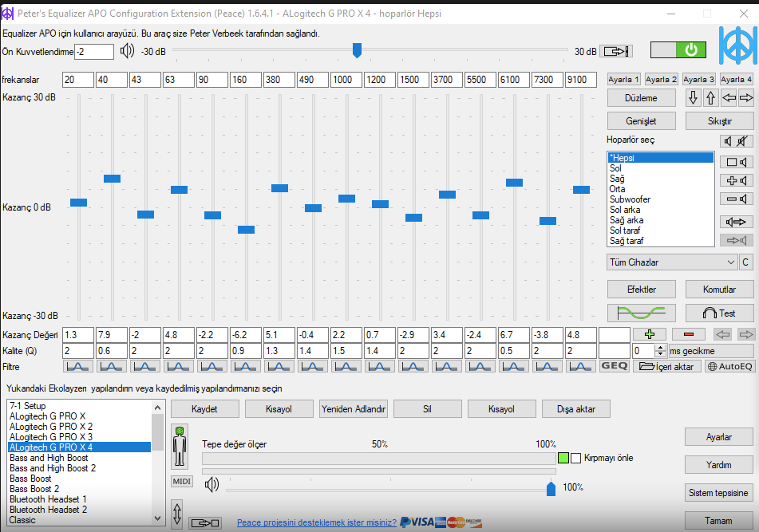The height and width of the screenshot is (532, 759).
Task: Click İçeri aktar import button
Action: (667, 366)
